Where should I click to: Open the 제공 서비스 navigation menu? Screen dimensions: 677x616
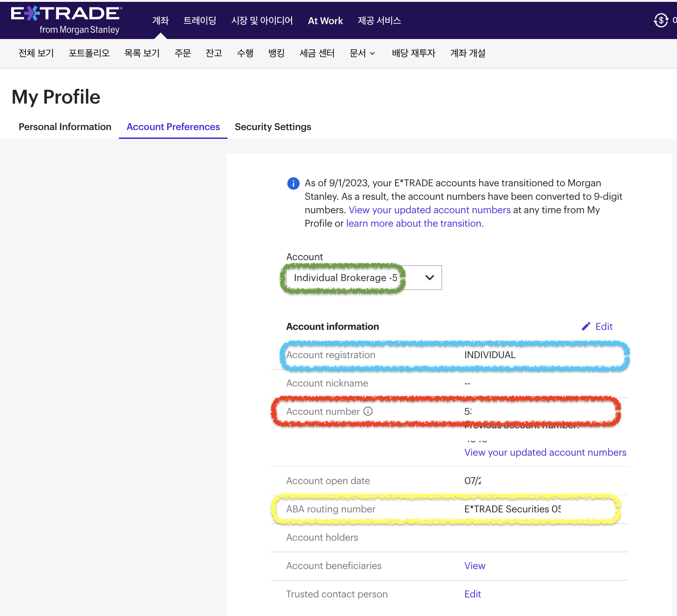point(379,20)
